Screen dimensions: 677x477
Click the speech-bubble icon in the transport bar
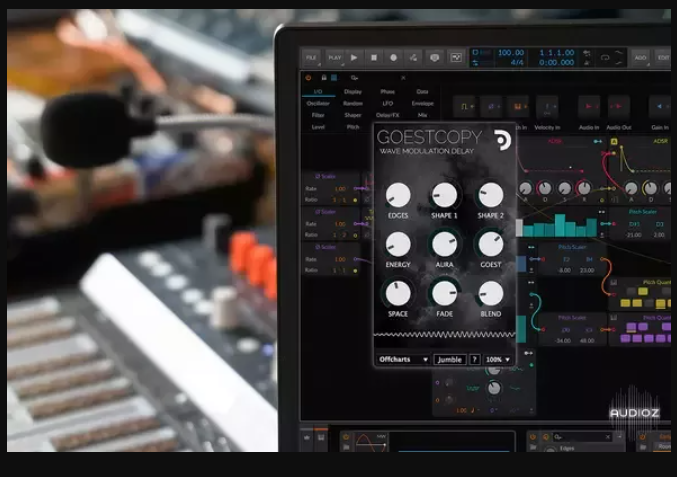[434, 57]
